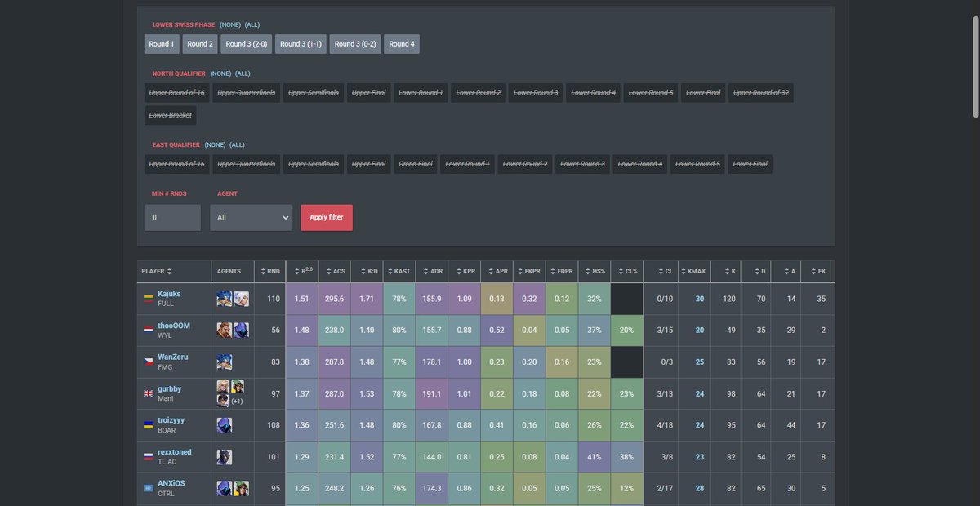
Task: Open gurbby player profile link
Action: [x=169, y=389]
